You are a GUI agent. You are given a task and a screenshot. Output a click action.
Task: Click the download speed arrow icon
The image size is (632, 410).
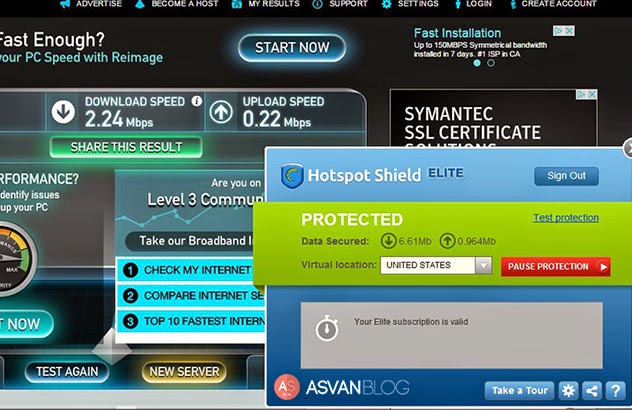click(63, 112)
